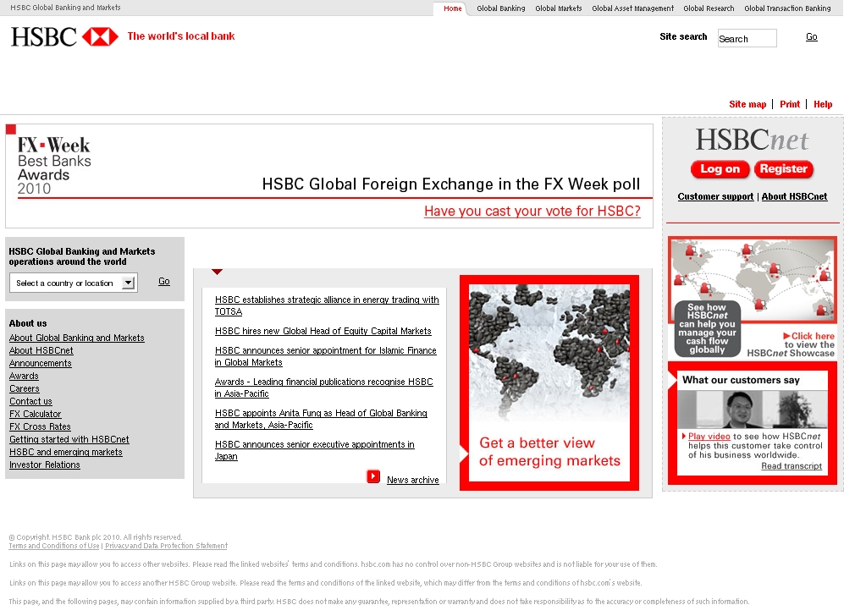Click the HSBC hexagon logo
The width and height of the screenshot is (844, 616).
100,36
